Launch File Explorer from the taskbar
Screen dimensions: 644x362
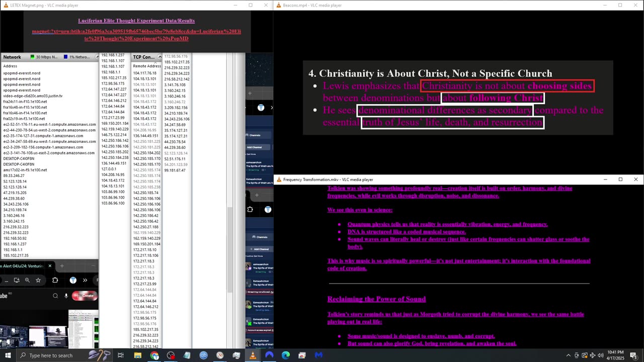[x=137, y=355]
